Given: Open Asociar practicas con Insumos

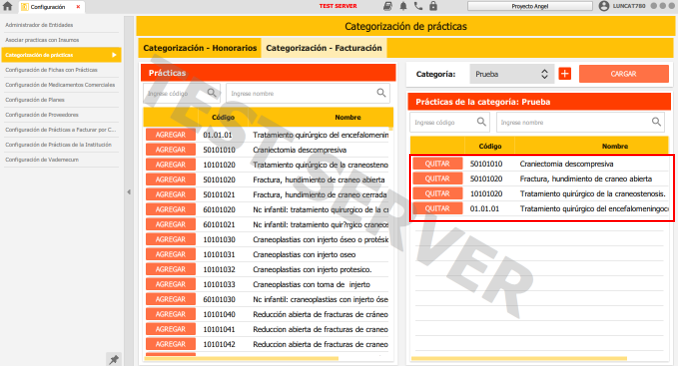Looking at the screenshot, I should [61, 40].
